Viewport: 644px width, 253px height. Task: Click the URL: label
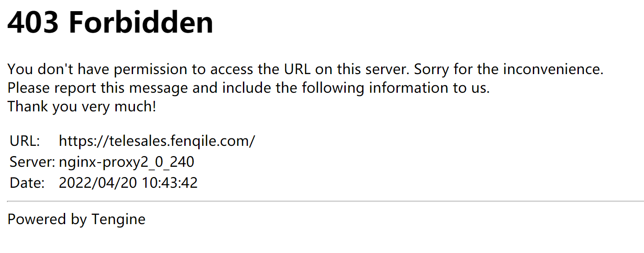25,141
